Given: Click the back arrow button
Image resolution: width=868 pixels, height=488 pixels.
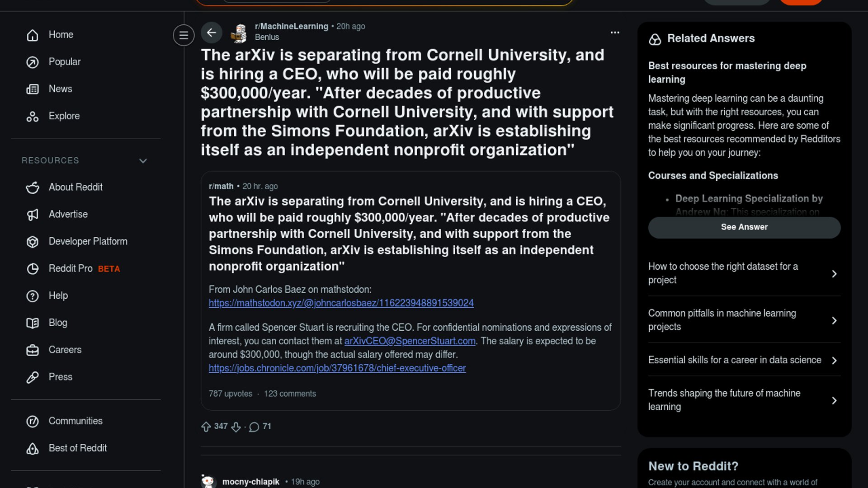Looking at the screenshot, I should (211, 33).
